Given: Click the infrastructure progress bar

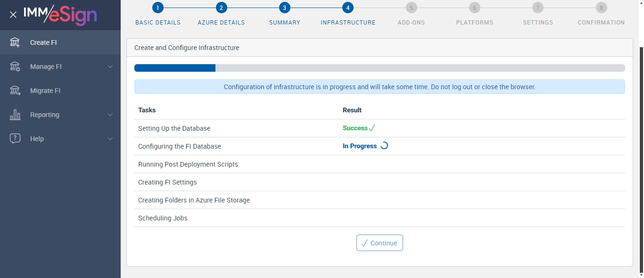Looking at the screenshot, I should point(380,68).
